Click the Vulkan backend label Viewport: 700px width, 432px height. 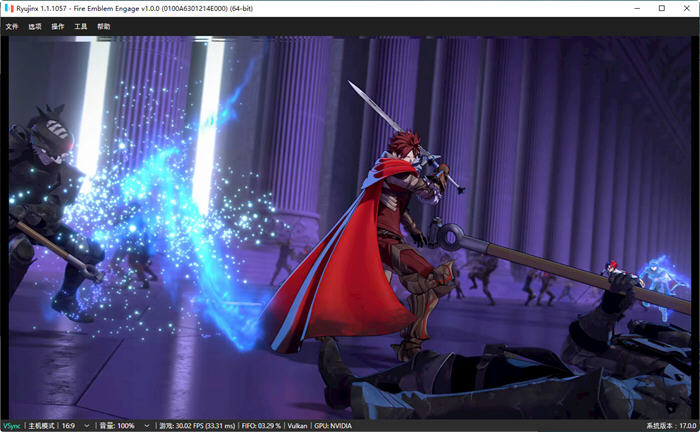coord(297,426)
